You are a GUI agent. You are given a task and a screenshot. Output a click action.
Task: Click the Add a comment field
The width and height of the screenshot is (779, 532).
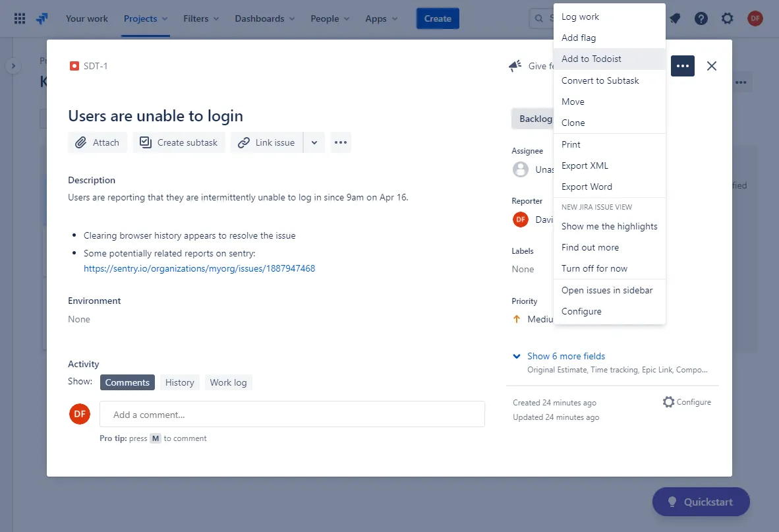292,414
